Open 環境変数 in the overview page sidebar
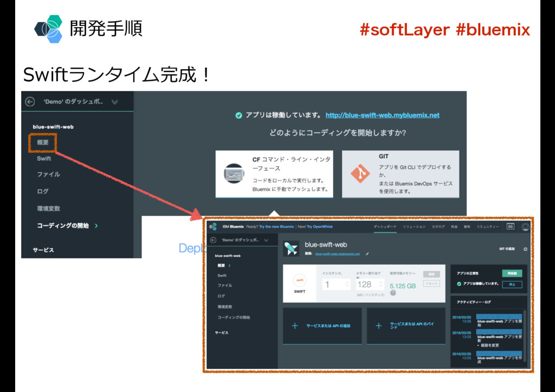 225,307
